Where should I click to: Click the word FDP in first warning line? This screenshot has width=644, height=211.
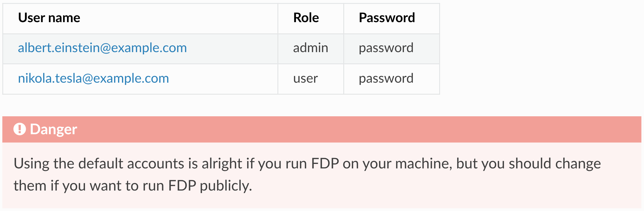[x=325, y=163]
